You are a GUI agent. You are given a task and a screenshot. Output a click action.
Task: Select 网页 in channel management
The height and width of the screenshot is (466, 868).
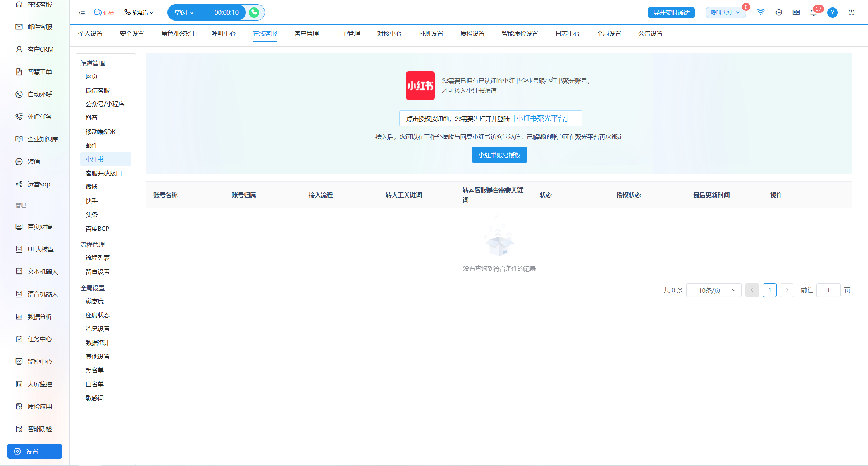92,77
